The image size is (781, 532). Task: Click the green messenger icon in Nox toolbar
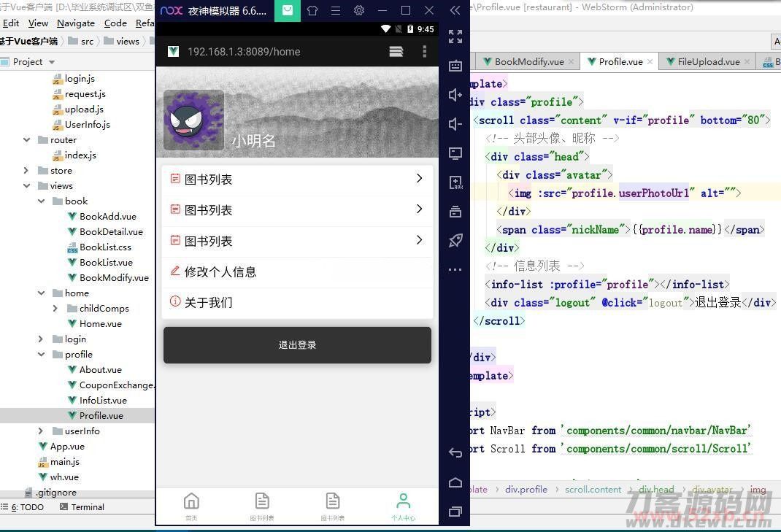coord(287,10)
